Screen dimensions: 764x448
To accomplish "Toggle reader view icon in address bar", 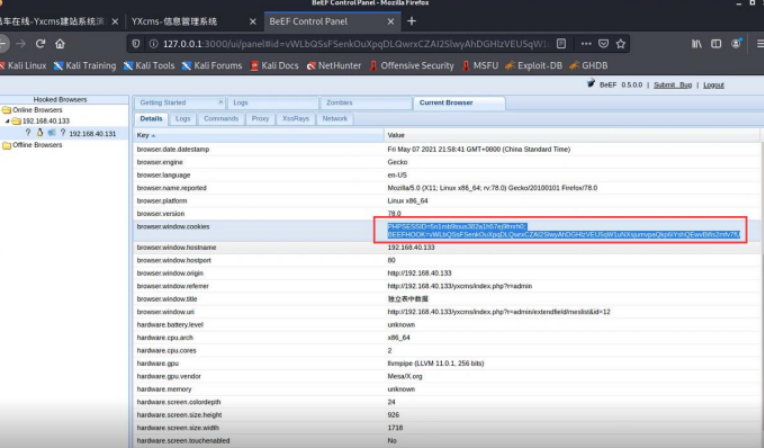I will pos(561,44).
